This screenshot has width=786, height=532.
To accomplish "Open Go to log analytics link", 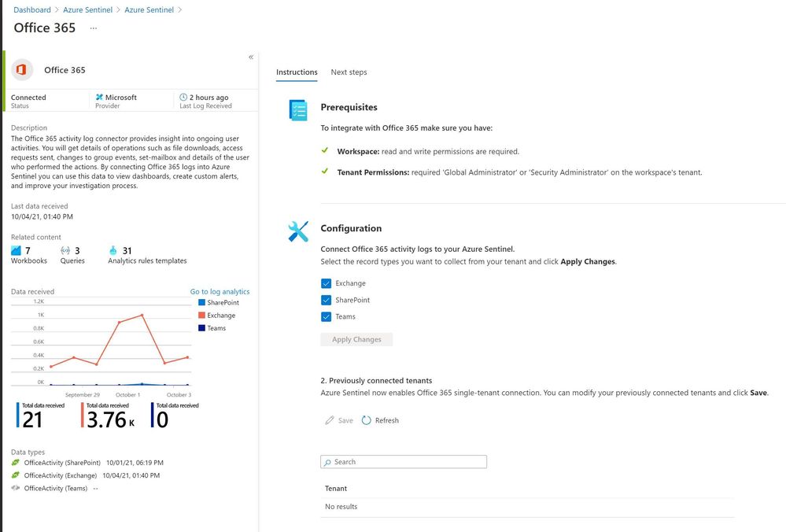I will [x=220, y=291].
